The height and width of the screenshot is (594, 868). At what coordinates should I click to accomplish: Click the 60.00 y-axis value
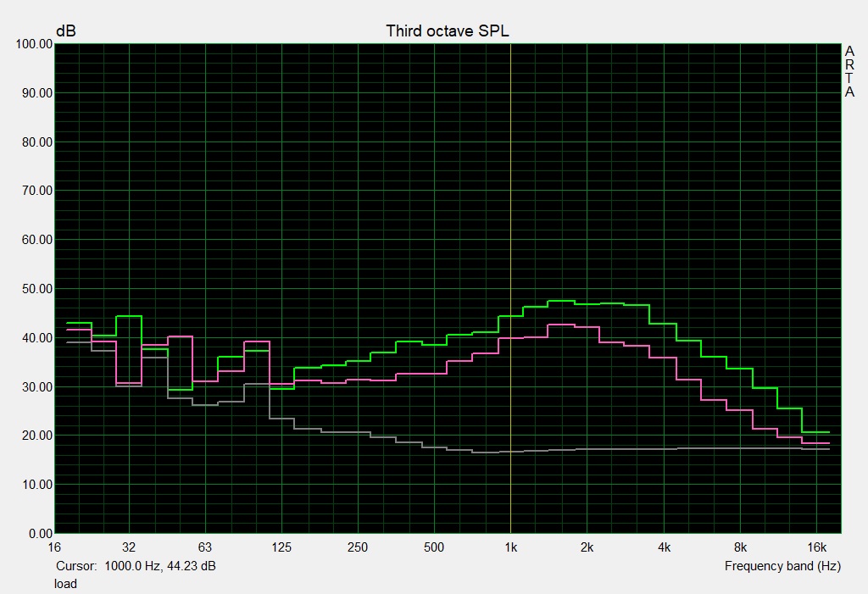tap(37, 240)
